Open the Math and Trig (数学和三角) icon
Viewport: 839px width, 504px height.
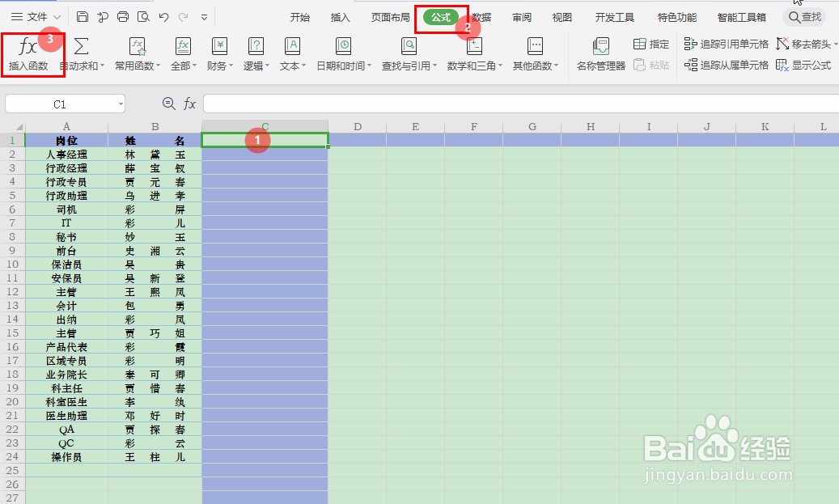click(474, 47)
